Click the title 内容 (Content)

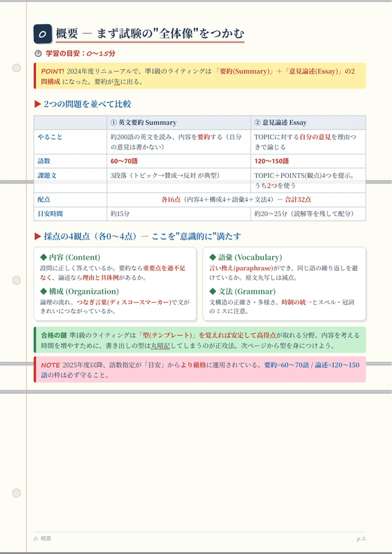[x=75, y=257]
